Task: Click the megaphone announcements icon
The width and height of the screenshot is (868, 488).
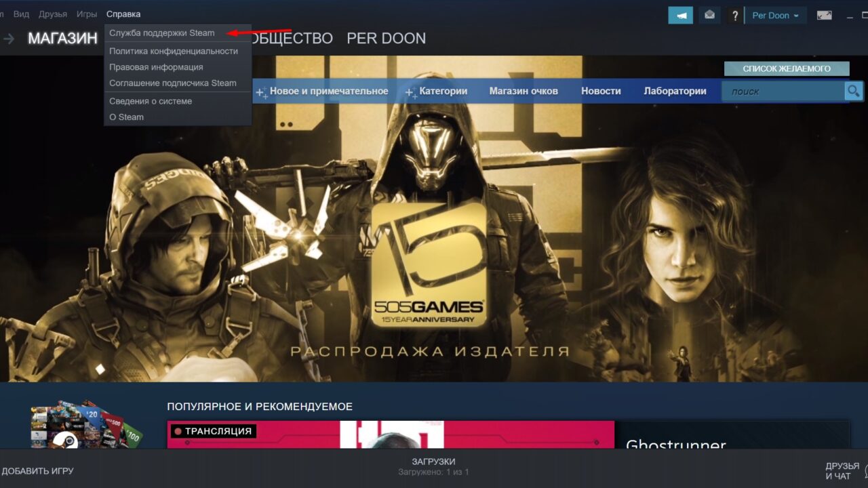Action: click(x=680, y=15)
